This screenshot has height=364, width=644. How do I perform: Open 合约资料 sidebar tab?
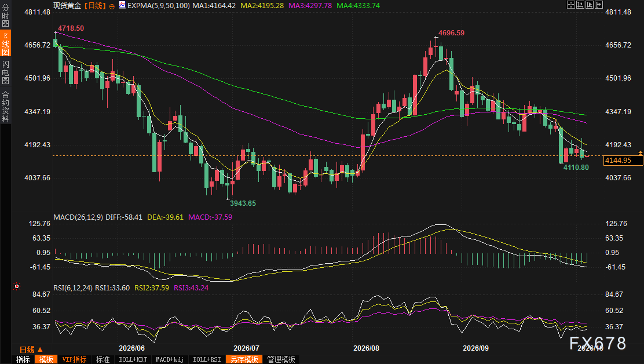(5, 106)
